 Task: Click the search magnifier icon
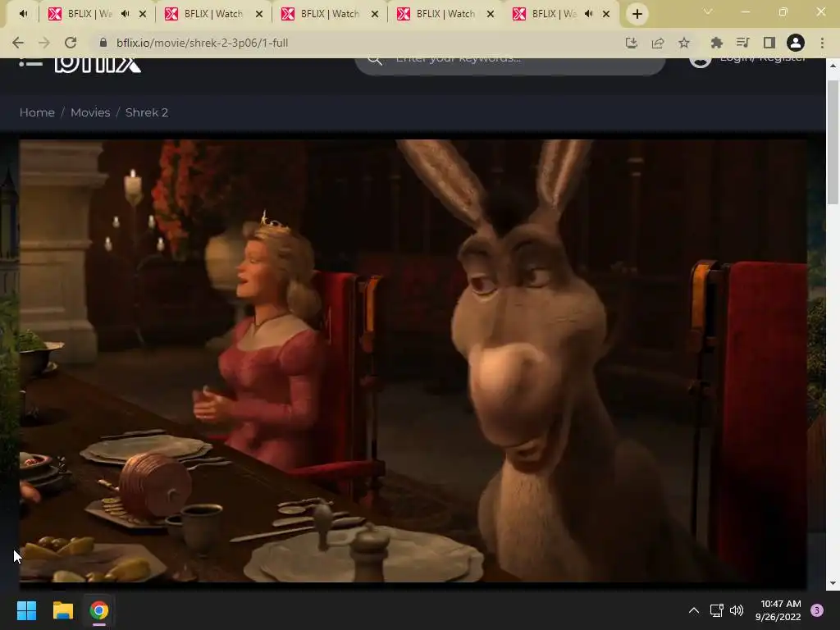375,60
